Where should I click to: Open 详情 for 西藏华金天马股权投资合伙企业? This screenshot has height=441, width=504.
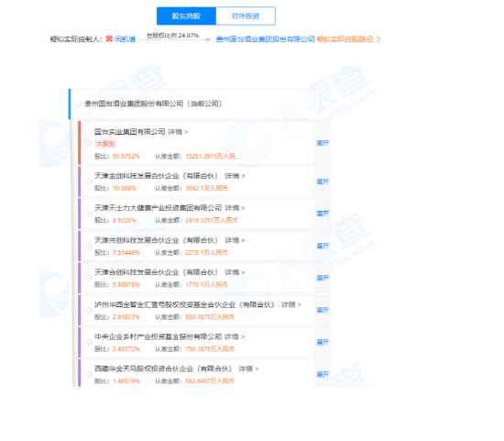point(248,369)
